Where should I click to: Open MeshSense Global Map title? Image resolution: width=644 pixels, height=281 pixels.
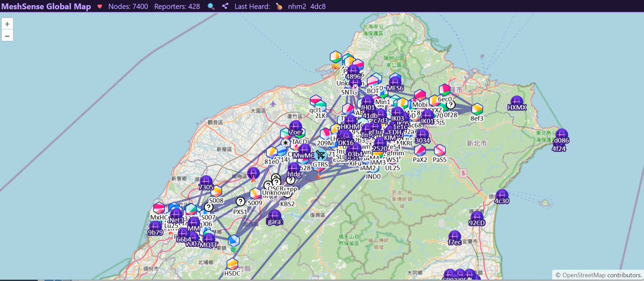[46, 6]
